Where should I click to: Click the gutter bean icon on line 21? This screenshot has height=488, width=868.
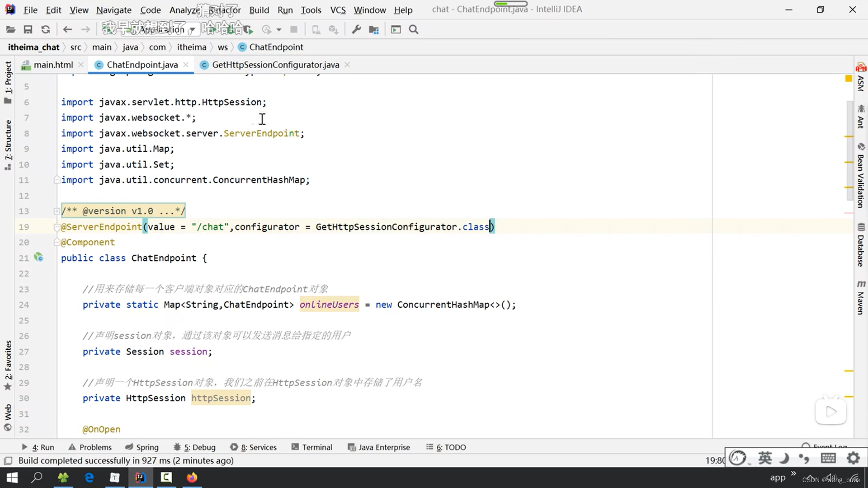[39, 258]
